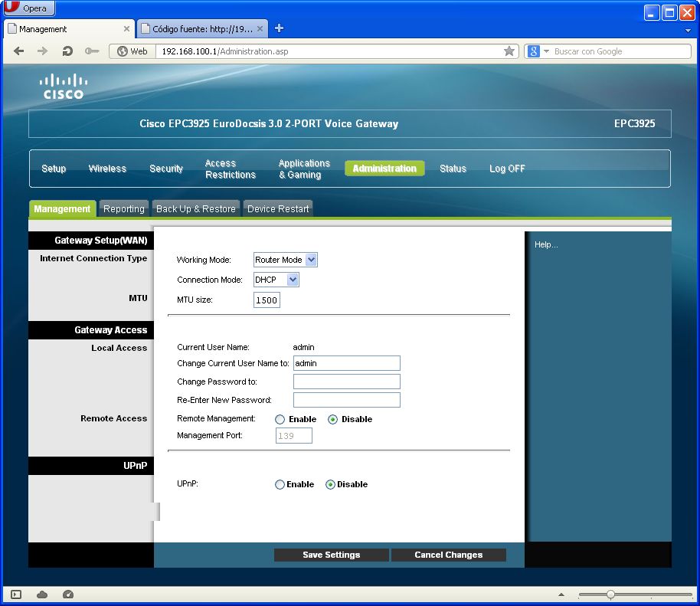The height and width of the screenshot is (606, 700).
Task: Switch to Back Up & Restore tab
Action: (195, 208)
